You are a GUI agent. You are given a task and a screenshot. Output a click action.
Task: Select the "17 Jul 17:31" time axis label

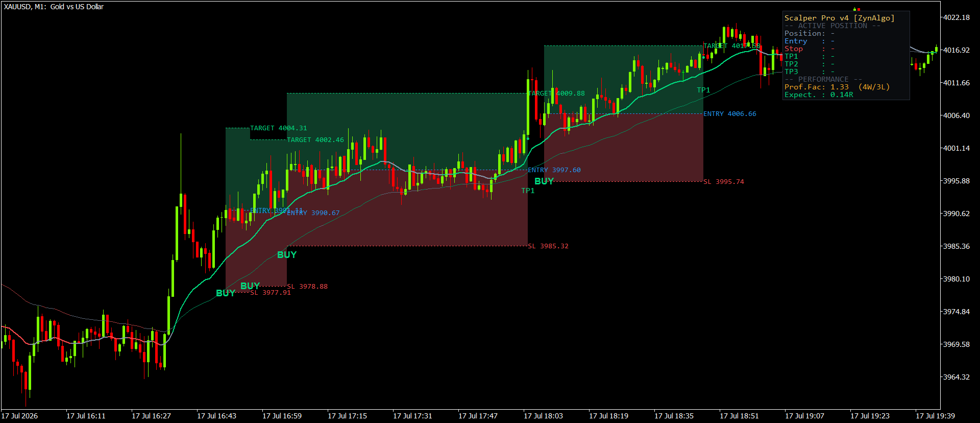pos(412,416)
